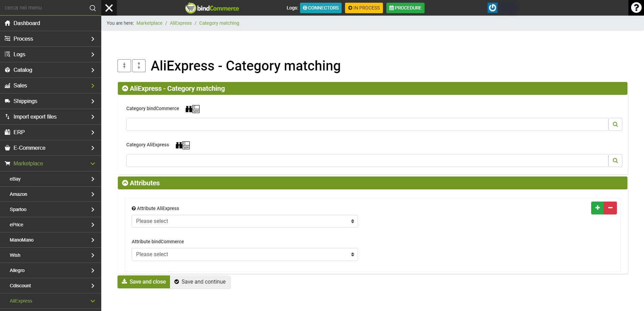The width and height of the screenshot is (644, 311).
Task: Close the sidebar with the X icon
Action: 109,8
